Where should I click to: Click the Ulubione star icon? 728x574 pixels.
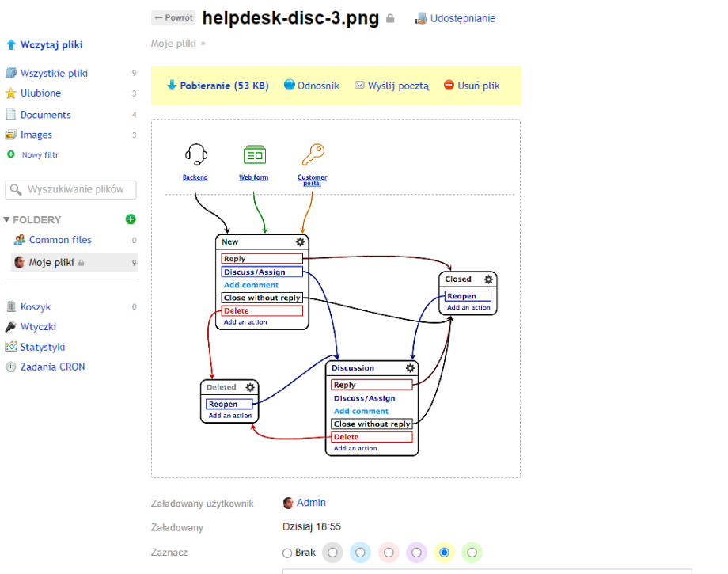(11, 93)
